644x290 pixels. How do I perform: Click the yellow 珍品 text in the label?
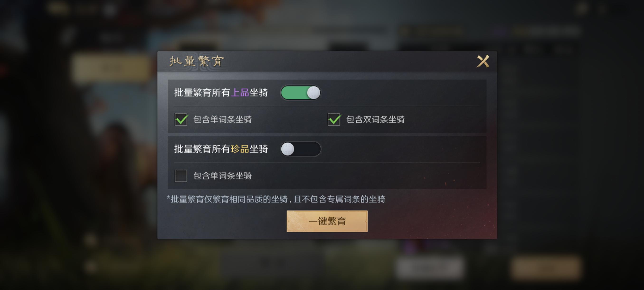(x=240, y=149)
